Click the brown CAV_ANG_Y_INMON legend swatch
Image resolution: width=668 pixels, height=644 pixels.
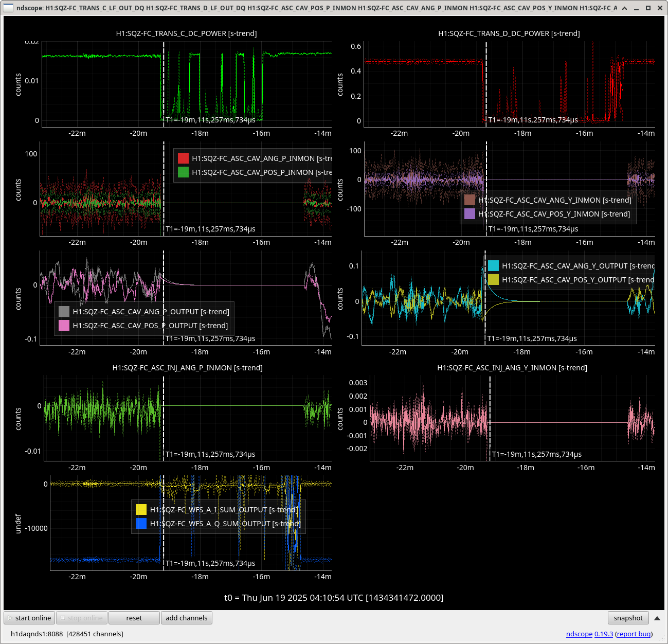[x=470, y=200]
